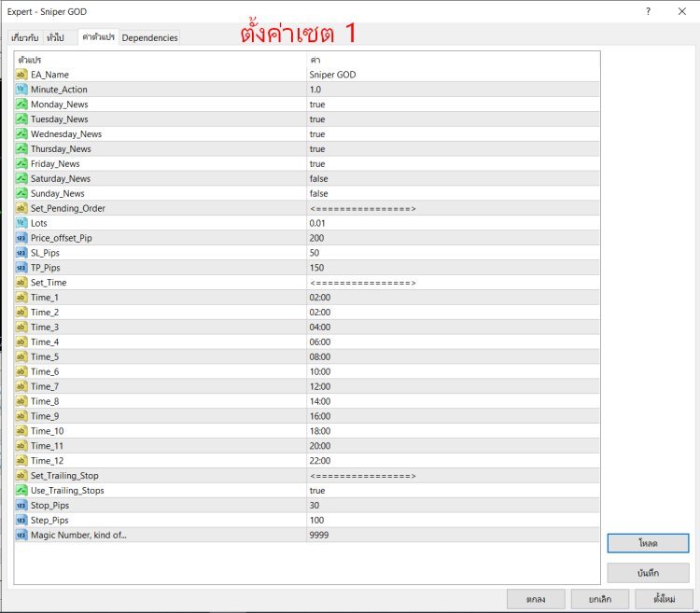Image resolution: width=700 pixels, height=613 pixels.
Task: Click the icon beside the Lots parameter
Action: click(21, 223)
